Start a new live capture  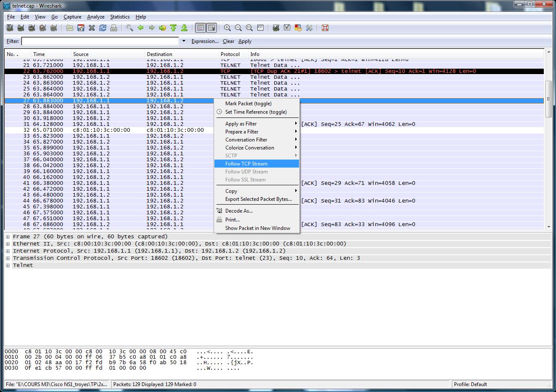coord(32,28)
